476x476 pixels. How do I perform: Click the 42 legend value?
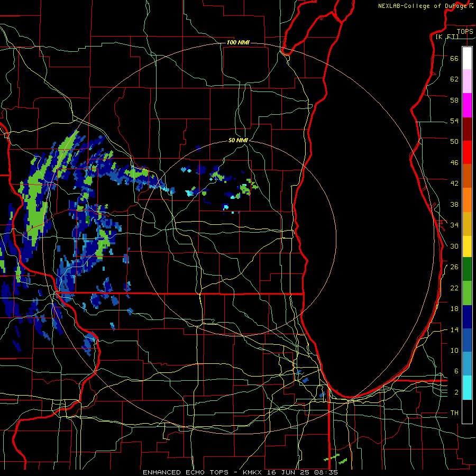click(454, 184)
